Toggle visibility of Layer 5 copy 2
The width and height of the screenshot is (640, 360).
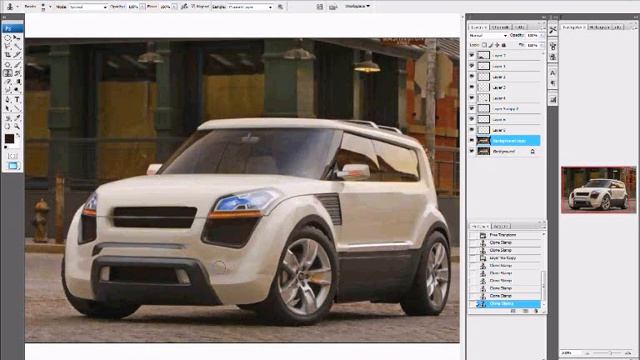(x=472, y=108)
